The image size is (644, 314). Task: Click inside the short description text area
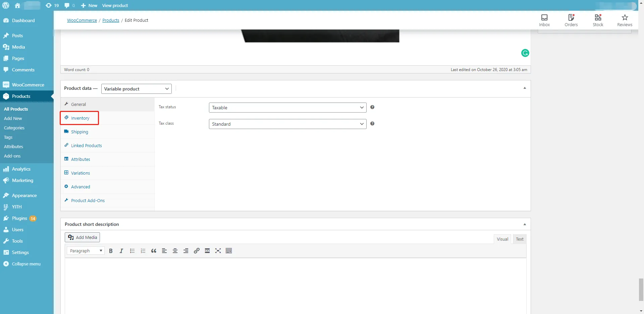(x=295, y=285)
